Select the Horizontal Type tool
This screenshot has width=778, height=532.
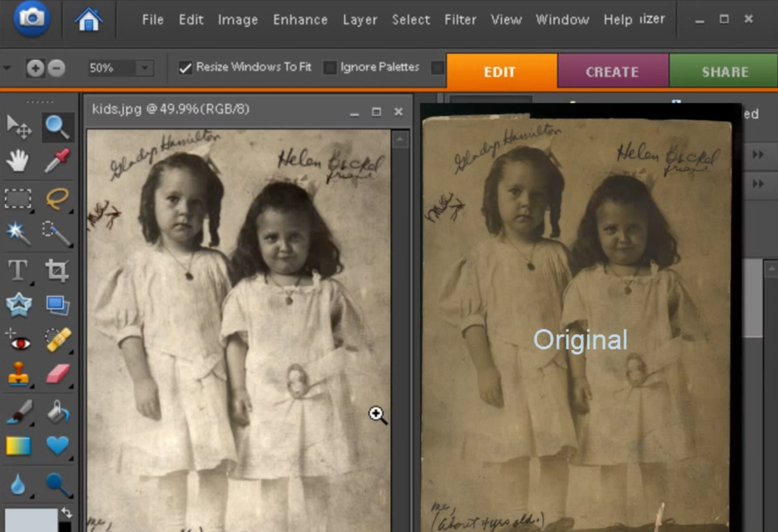pos(17,270)
